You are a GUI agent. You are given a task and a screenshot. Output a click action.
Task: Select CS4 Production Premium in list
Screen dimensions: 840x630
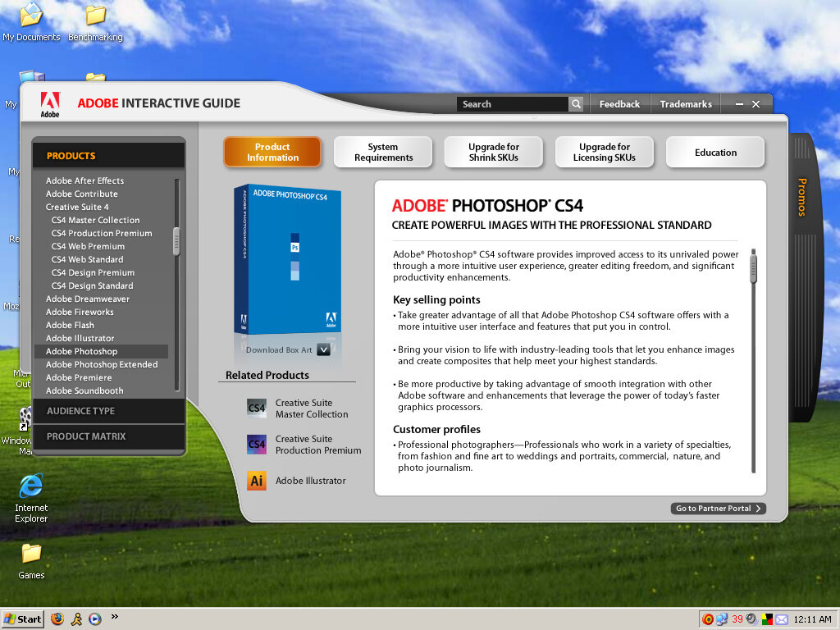point(102,233)
